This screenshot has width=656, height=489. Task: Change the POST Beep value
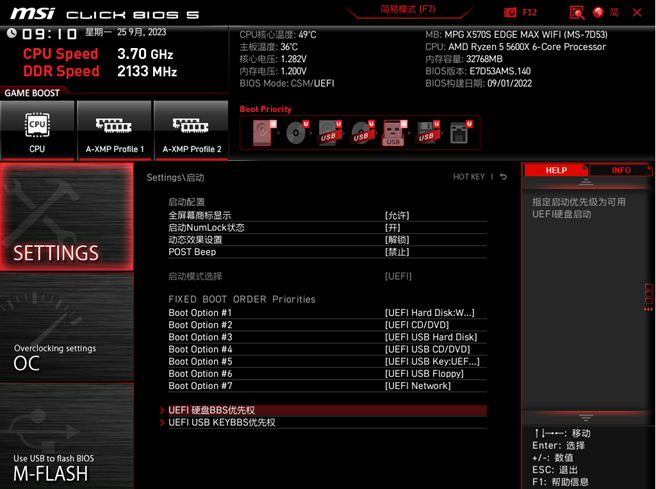coord(397,252)
